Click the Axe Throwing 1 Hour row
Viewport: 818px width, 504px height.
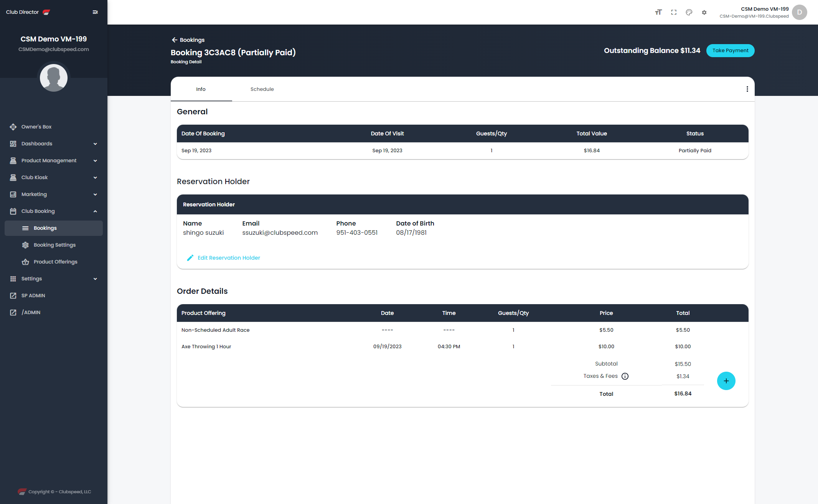462,346
